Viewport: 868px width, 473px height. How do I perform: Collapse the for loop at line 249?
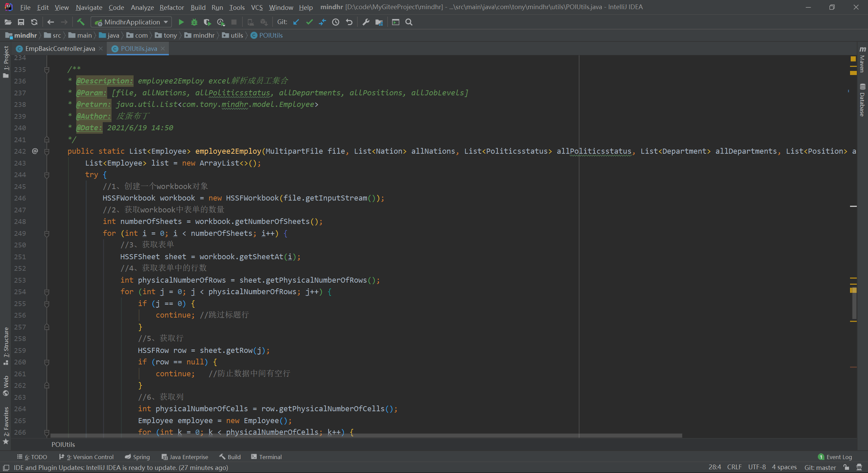click(47, 233)
